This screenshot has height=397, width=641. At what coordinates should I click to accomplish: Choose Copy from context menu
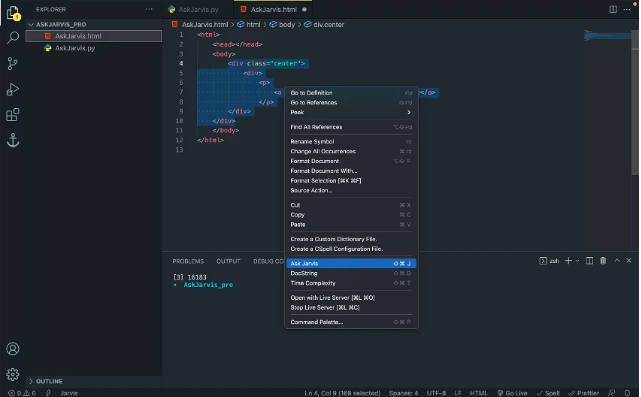[351, 215]
